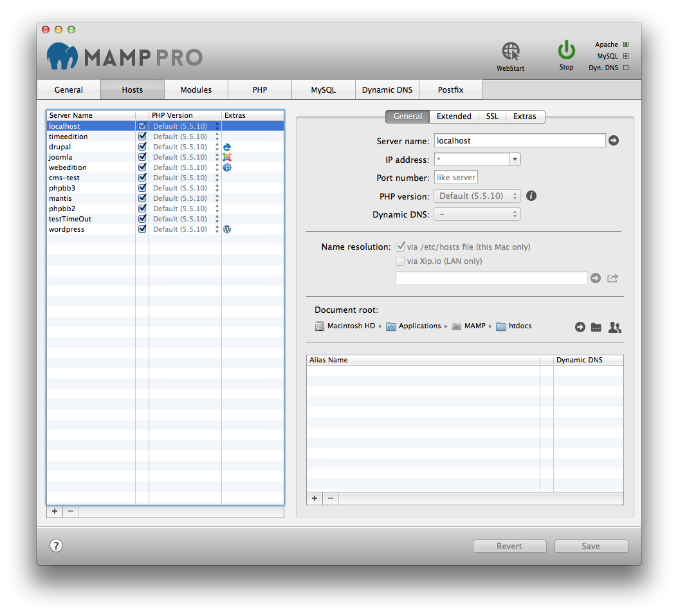Click Dyn. DNS status indicator
This screenshot has height=616, width=678.
coord(626,68)
